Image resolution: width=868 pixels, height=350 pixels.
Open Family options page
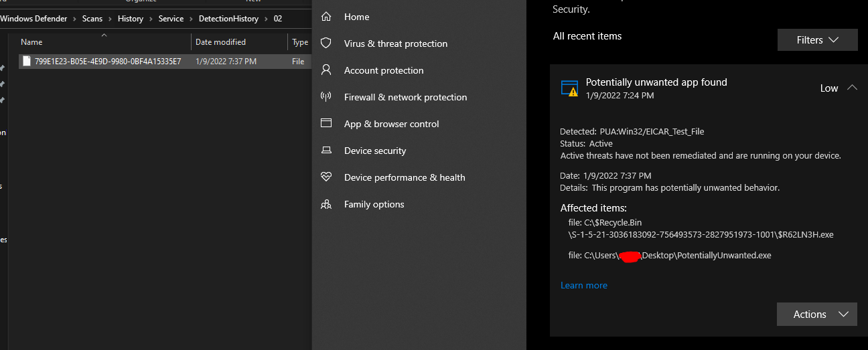coord(374,204)
